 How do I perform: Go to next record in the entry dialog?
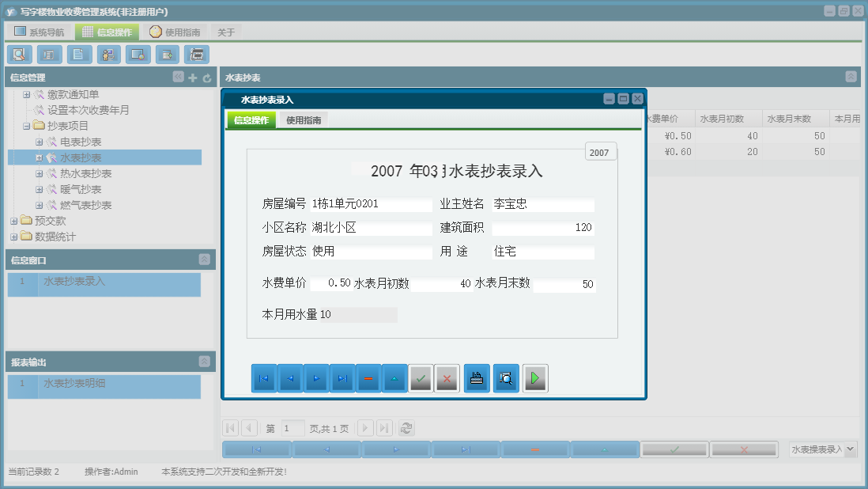(315, 378)
